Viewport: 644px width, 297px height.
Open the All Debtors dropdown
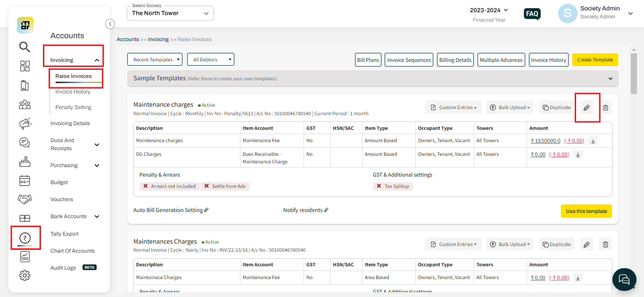[210, 59]
